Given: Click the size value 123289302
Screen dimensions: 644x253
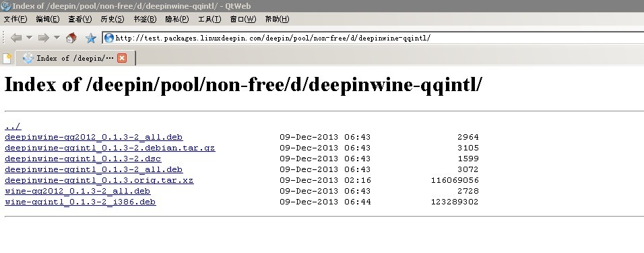Looking at the screenshot, I should [455, 202].
